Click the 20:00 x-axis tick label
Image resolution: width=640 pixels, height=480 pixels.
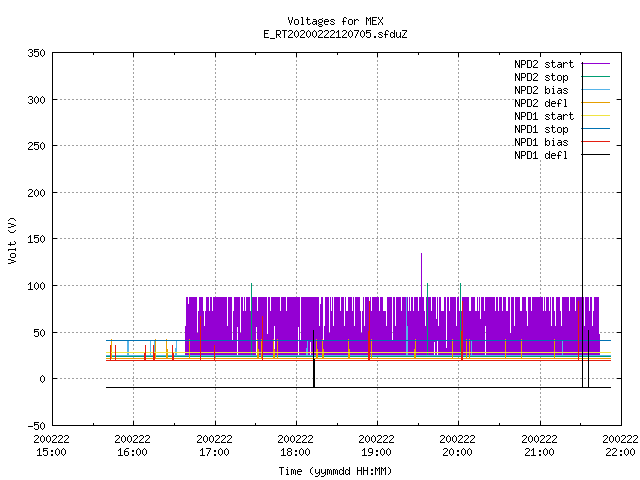(457, 452)
